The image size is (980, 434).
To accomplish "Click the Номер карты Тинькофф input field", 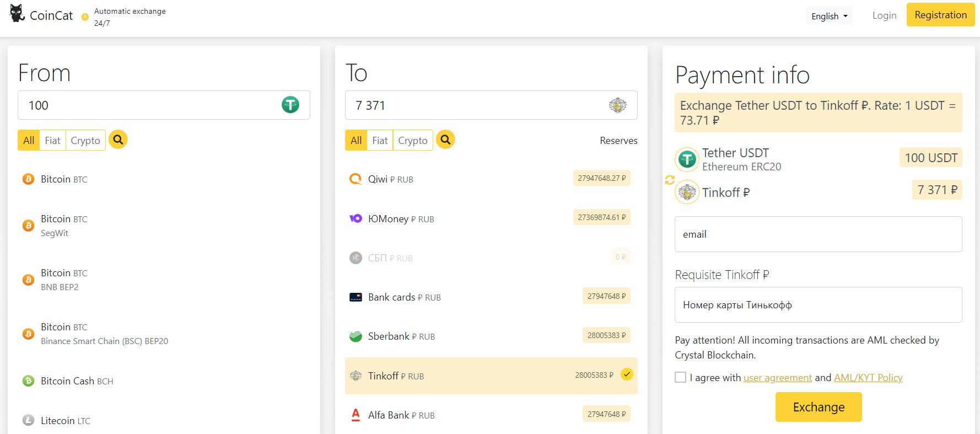I will [819, 305].
